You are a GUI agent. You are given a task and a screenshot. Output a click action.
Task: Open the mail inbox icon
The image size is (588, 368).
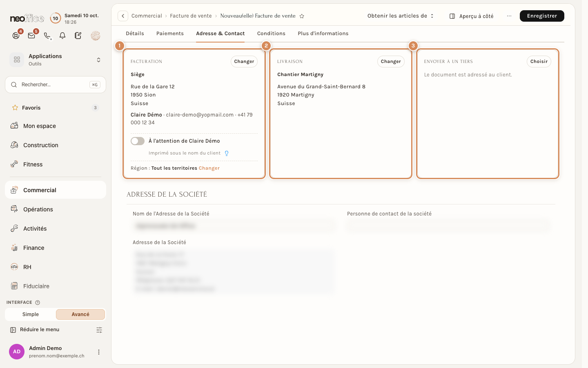[31, 36]
